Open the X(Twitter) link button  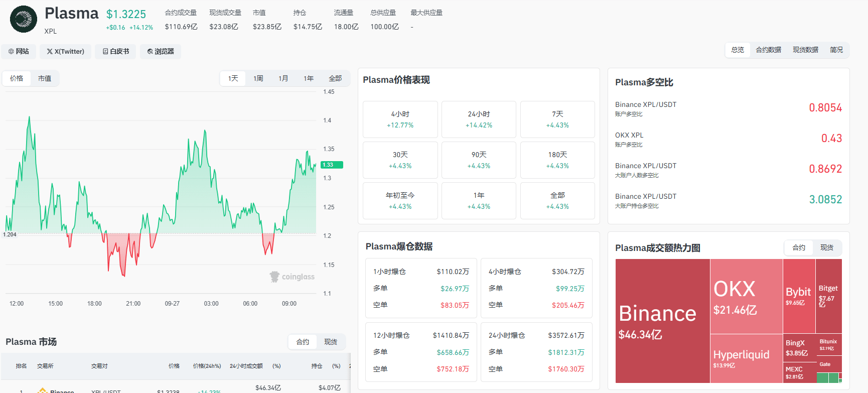point(65,51)
